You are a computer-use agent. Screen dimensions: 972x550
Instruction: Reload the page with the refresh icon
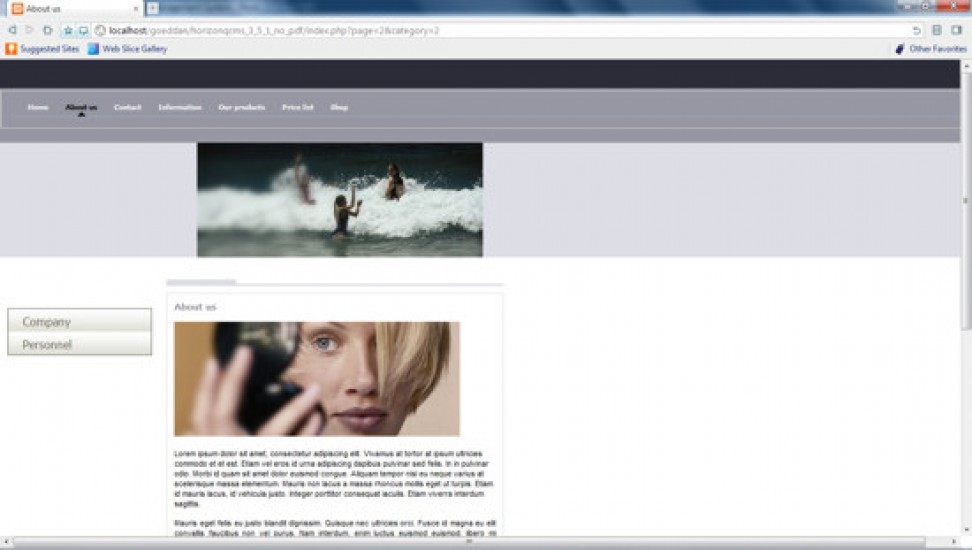click(48, 30)
